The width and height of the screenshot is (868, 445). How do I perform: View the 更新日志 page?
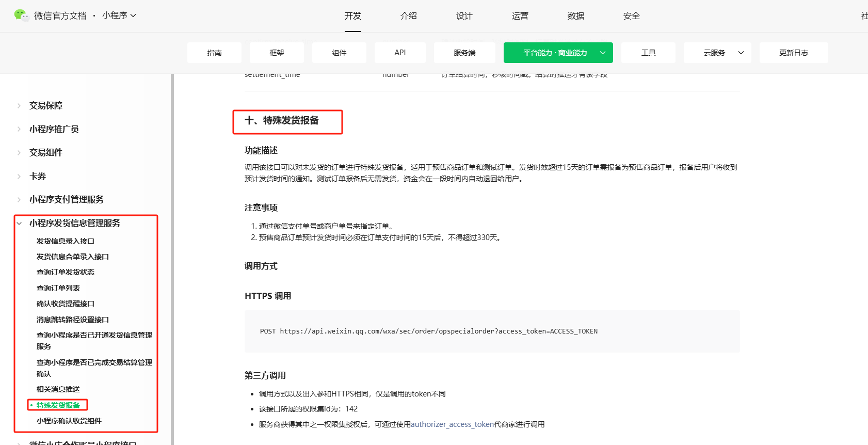tap(794, 53)
